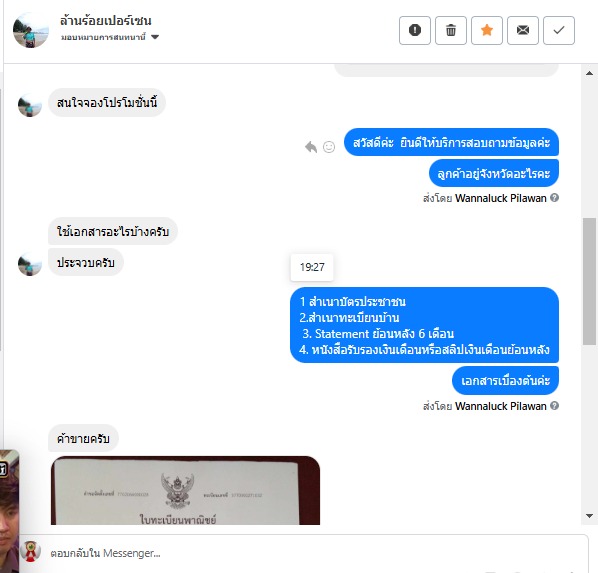The height and width of the screenshot is (573, 598).
Task: Click the scrollbar up arrow
Action: tap(589, 73)
